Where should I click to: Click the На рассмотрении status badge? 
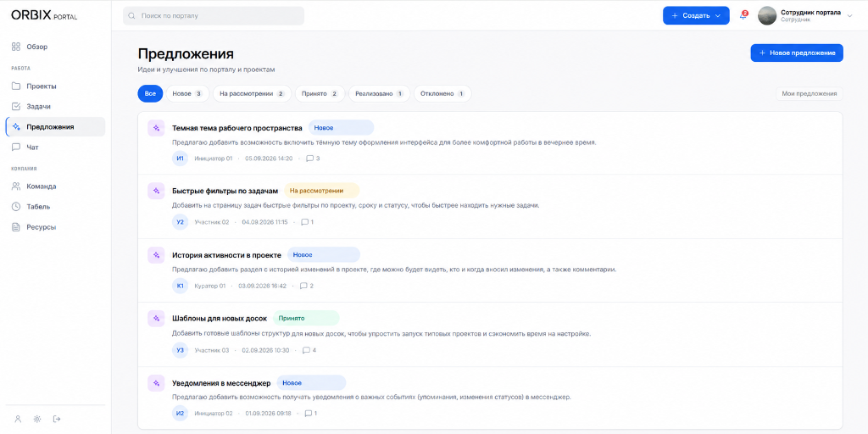321,191
